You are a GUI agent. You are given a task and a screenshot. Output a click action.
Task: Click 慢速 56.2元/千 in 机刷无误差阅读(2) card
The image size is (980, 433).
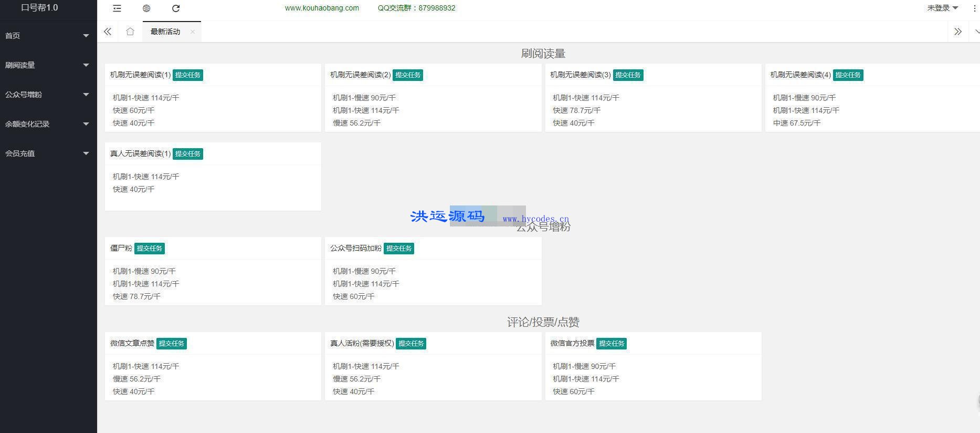tap(356, 123)
